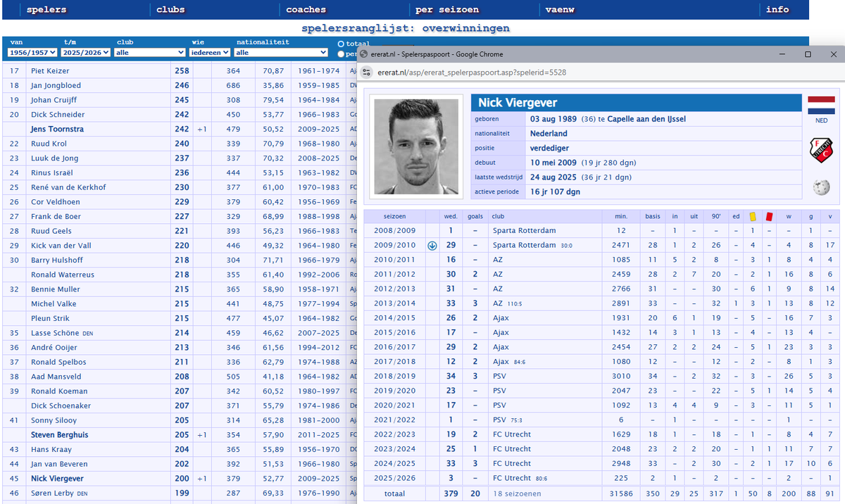Image resolution: width=845 pixels, height=504 pixels.
Task: Click the red card column icon
Action: pyautogui.click(x=769, y=216)
